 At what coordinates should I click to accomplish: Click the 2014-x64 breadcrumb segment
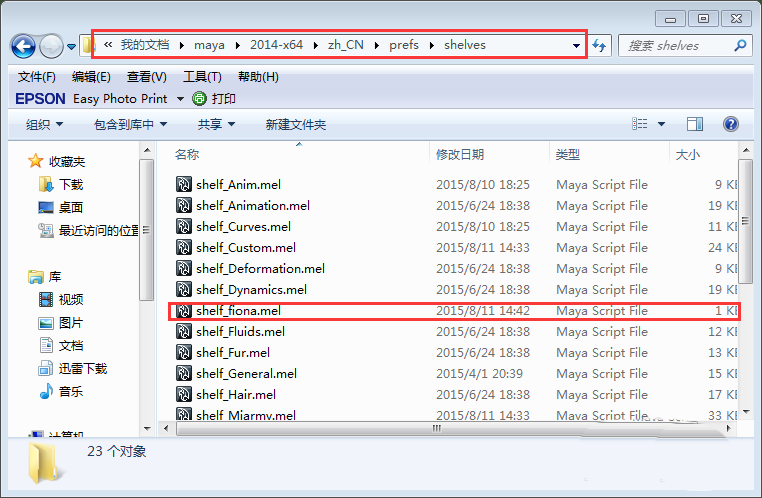(x=277, y=45)
